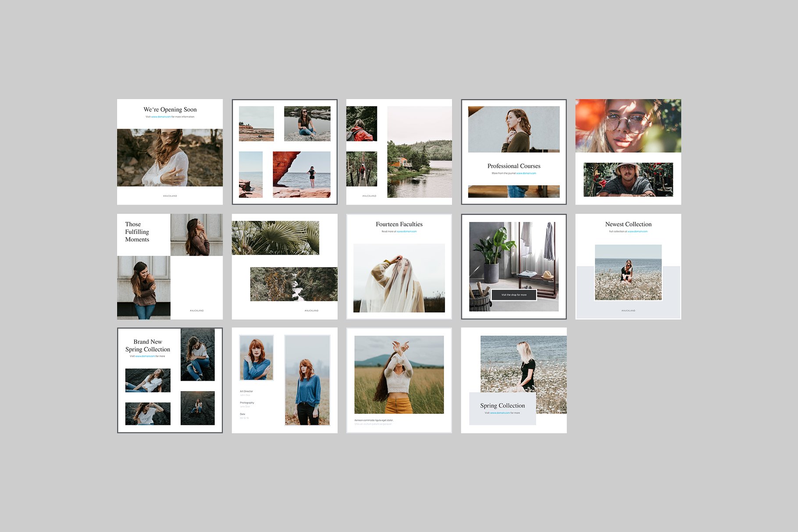Choose the palm leaves and river template
The image size is (798, 532).
click(x=285, y=266)
